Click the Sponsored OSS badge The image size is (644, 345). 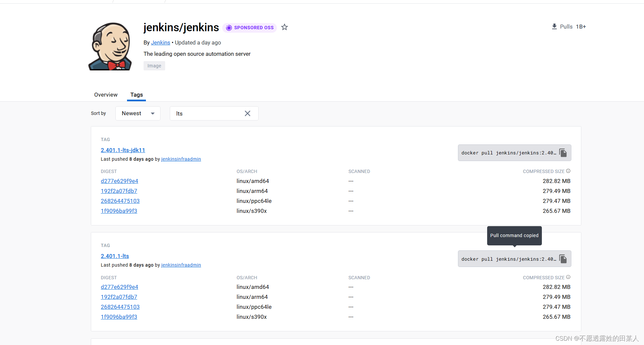[x=250, y=28]
